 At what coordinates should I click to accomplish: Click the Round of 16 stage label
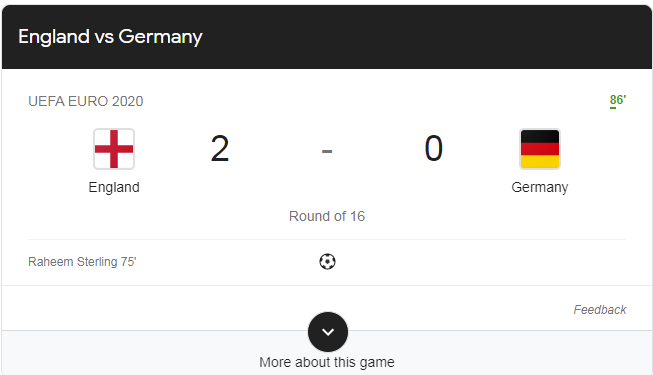coord(327,216)
